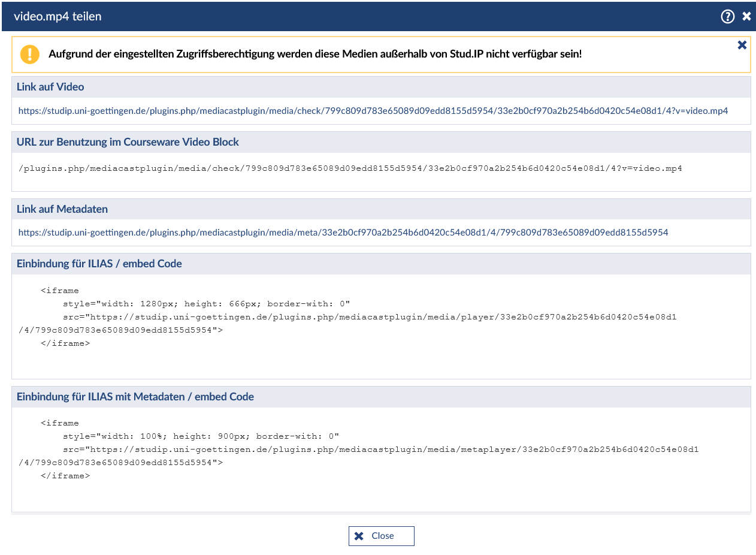Click the media/player src line in ILIAS embed code
The width and height of the screenshot is (756, 555).
tap(370, 317)
